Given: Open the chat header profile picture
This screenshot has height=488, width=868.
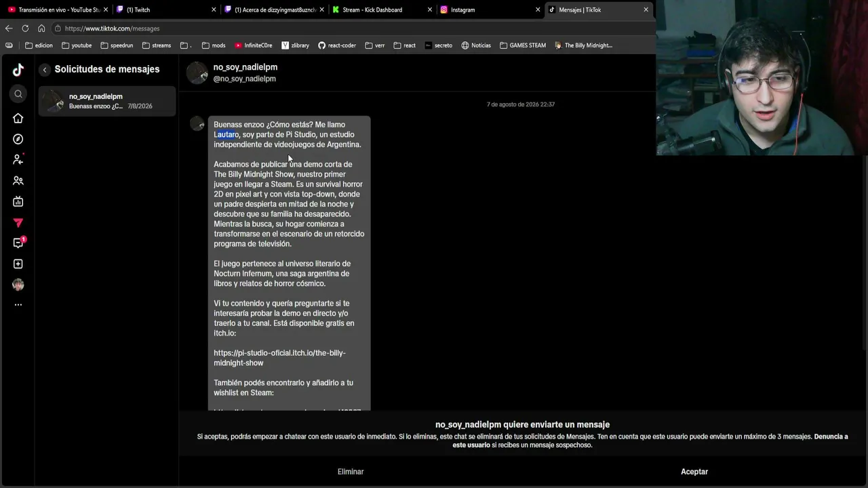Looking at the screenshot, I should click(x=197, y=73).
